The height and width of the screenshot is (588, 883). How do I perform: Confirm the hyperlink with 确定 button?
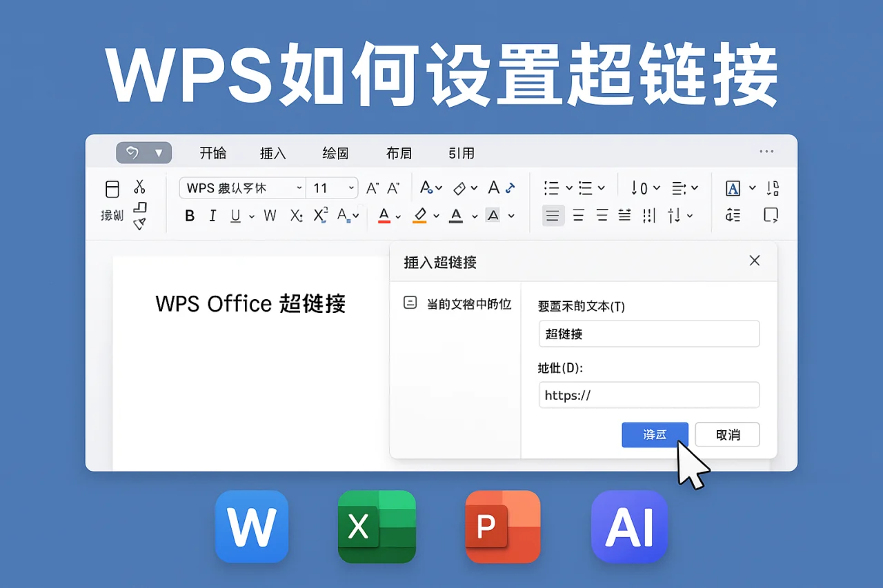tap(654, 434)
